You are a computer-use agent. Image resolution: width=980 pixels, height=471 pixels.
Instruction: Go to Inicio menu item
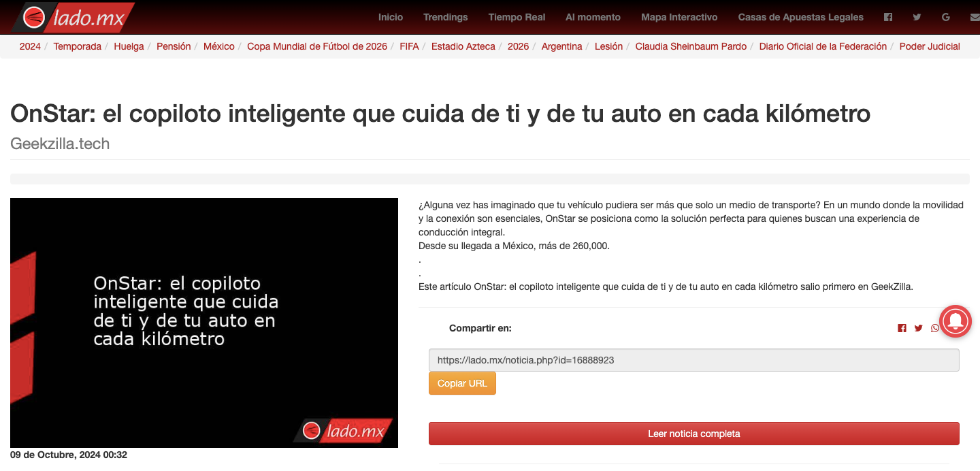point(391,17)
